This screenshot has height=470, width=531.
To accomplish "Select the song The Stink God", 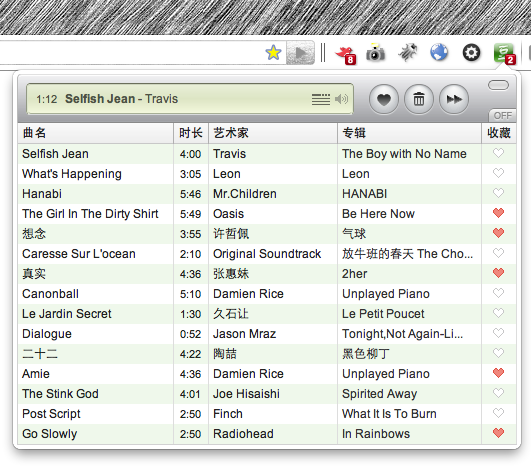I will [x=267, y=394].
